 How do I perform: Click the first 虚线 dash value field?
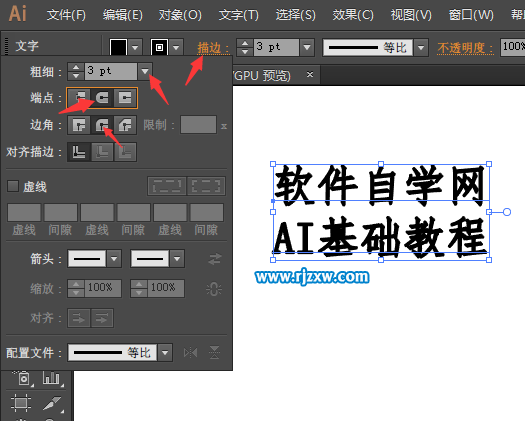click(24, 212)
